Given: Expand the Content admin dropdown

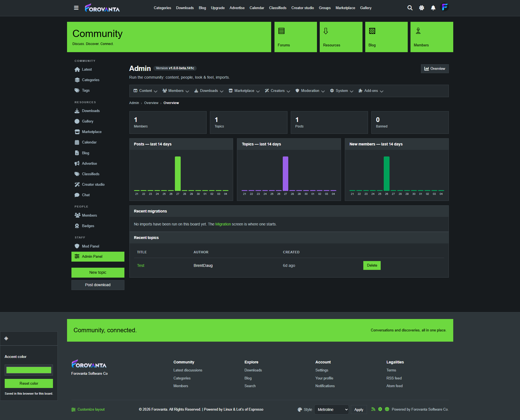Looking at the screenshot, I should [x=145, y=91].
